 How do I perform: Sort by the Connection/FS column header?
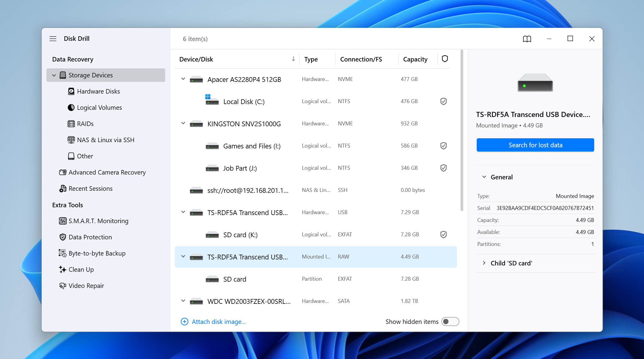tap(361, 59)
